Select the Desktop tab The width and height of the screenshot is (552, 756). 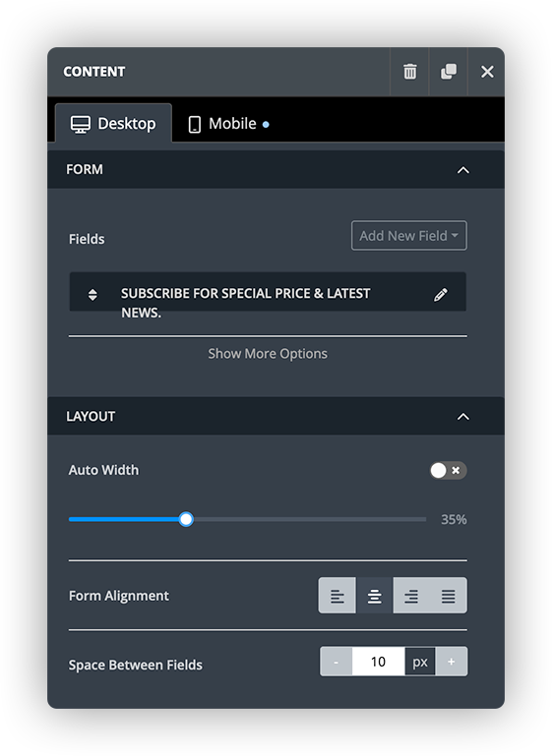[x=113, y=124]
